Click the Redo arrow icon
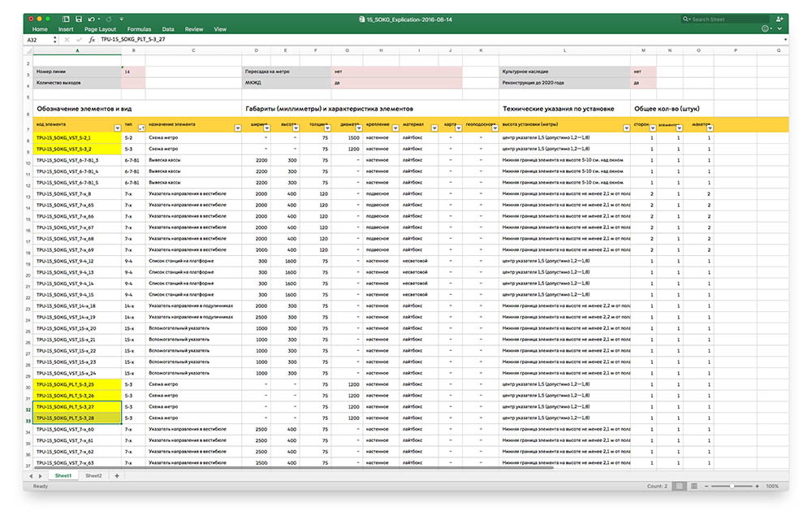Screen dimensions: 812x524 click(109, 19)
